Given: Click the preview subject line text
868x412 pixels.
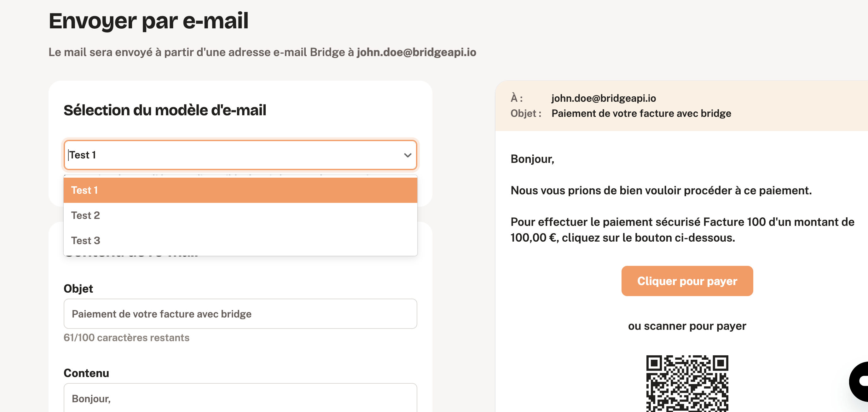Looking at the screenshot, I should tap(641, 113).
